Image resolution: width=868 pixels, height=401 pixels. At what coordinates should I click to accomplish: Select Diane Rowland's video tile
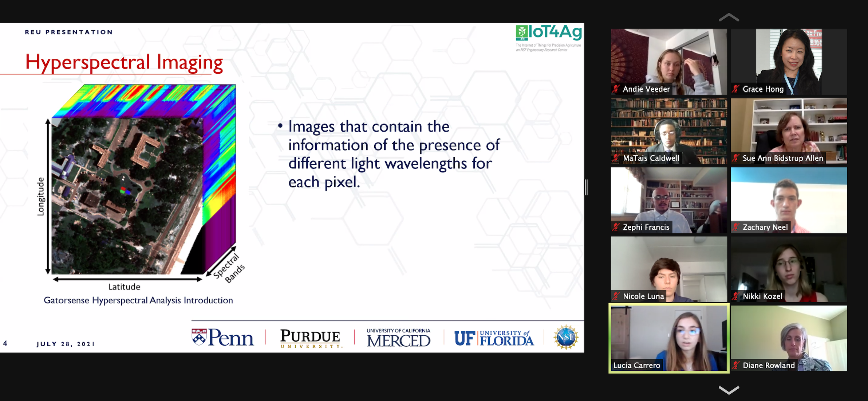789,338
